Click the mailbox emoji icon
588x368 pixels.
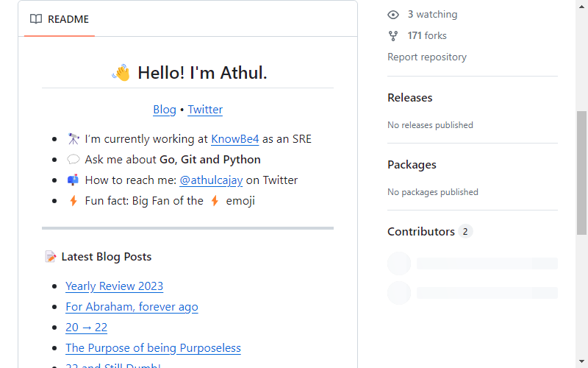point(73,180)
